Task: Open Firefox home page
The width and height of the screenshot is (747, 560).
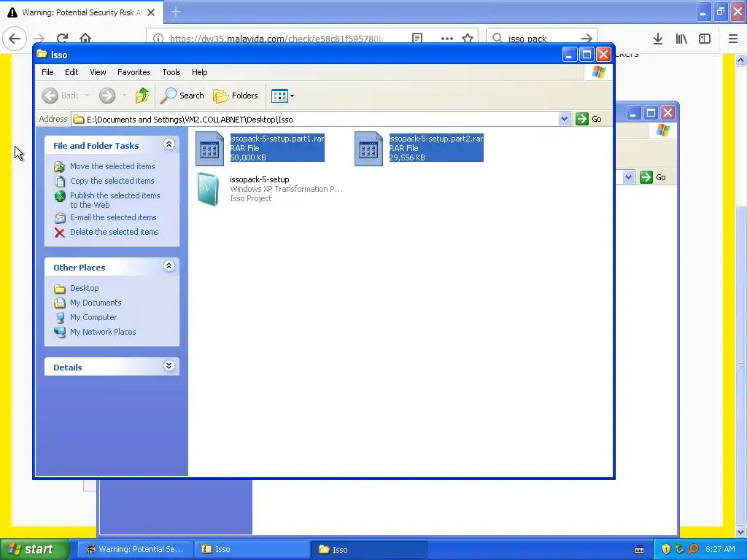Action: pos(85,38)
